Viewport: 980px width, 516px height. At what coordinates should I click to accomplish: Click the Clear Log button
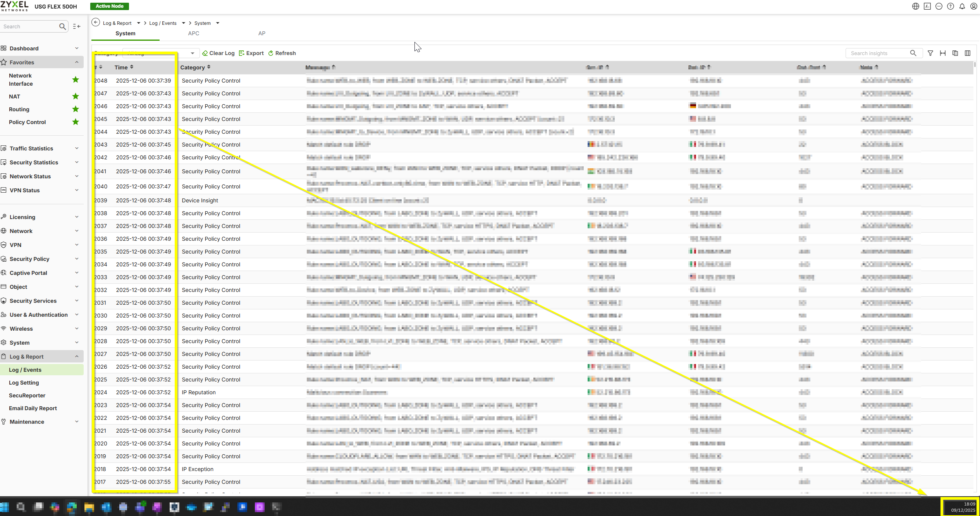point(218,53)
